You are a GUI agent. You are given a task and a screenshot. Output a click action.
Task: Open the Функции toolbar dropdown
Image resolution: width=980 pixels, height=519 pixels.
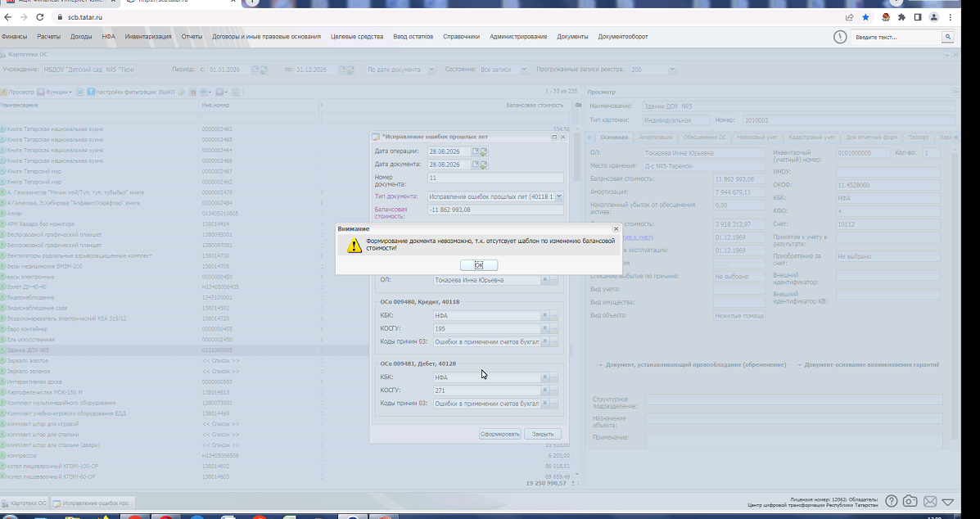tap(54, 92)
